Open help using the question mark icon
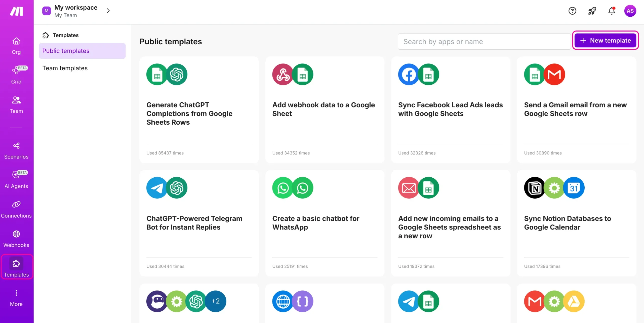 [572, 11]
